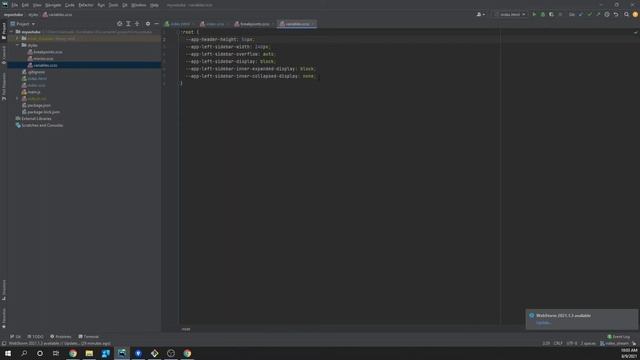
Task: Open the Navigate menu
Action: (x=53, y=5)
